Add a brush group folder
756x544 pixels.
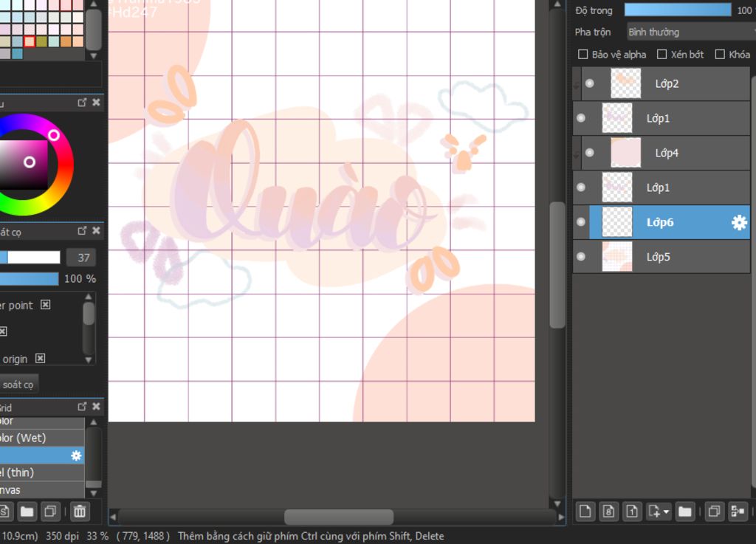27,512
